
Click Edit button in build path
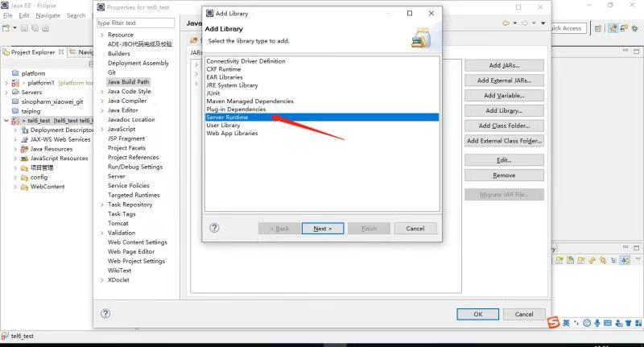coord(504,160)
